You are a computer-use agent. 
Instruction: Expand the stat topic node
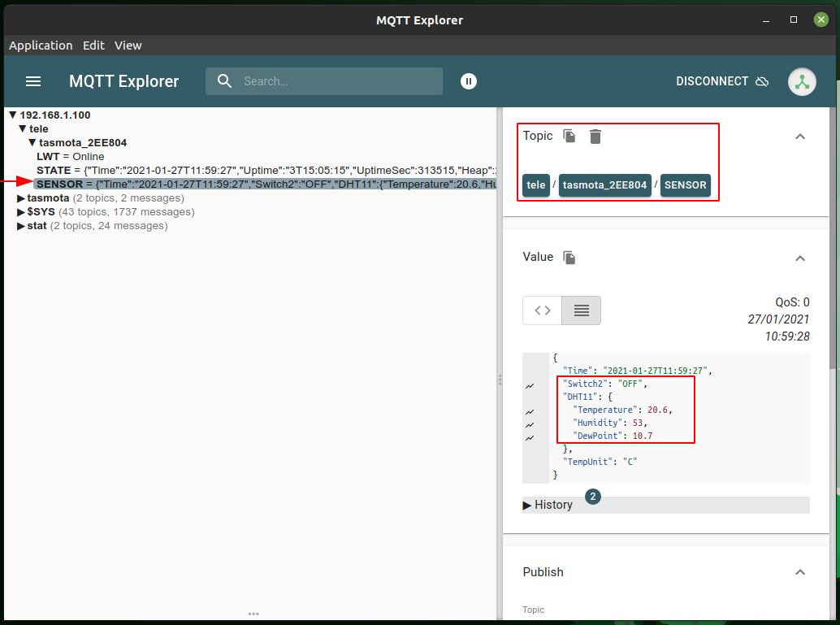coord(21,226)
